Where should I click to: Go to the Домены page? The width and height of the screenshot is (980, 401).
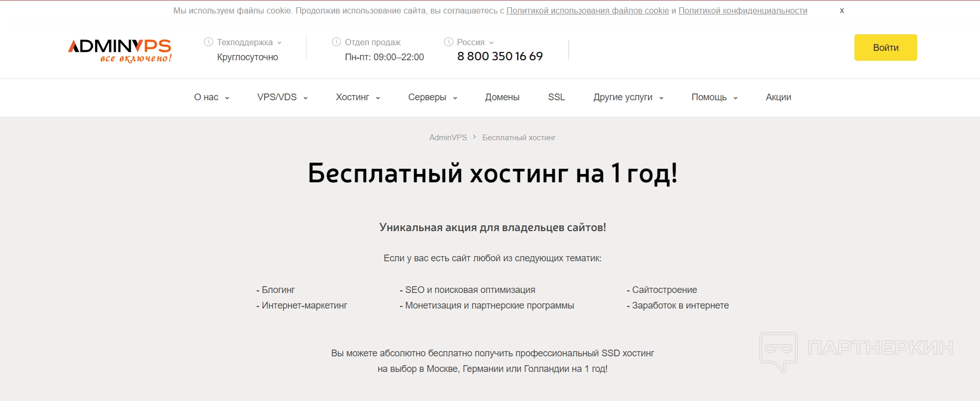502,97
